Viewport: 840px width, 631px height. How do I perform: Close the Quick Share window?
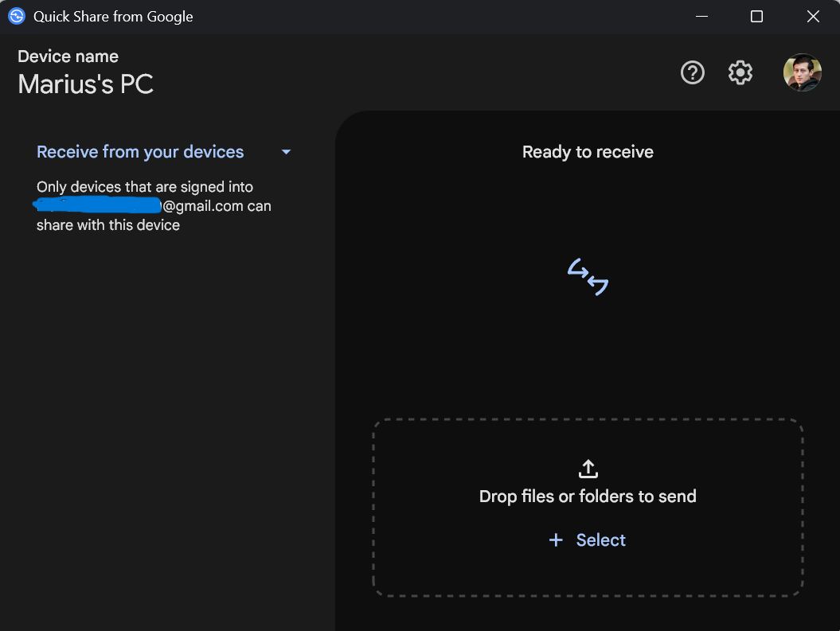(x=813, y=17)
